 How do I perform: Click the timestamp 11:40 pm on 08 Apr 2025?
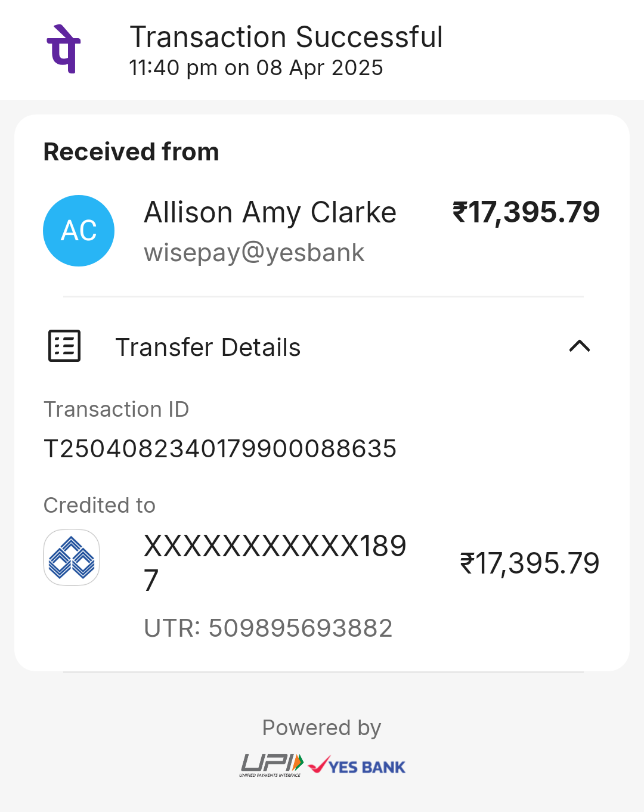point(256,68)
